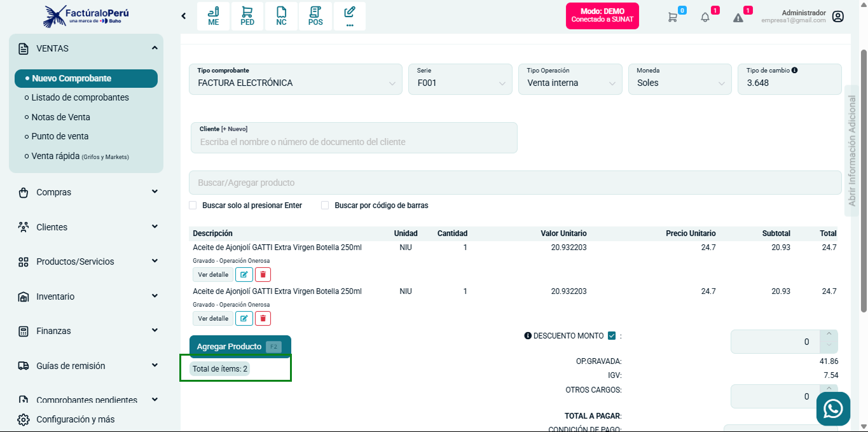
Task: Click the PED shortcut icon in toolbar
Action: point(247,16)
